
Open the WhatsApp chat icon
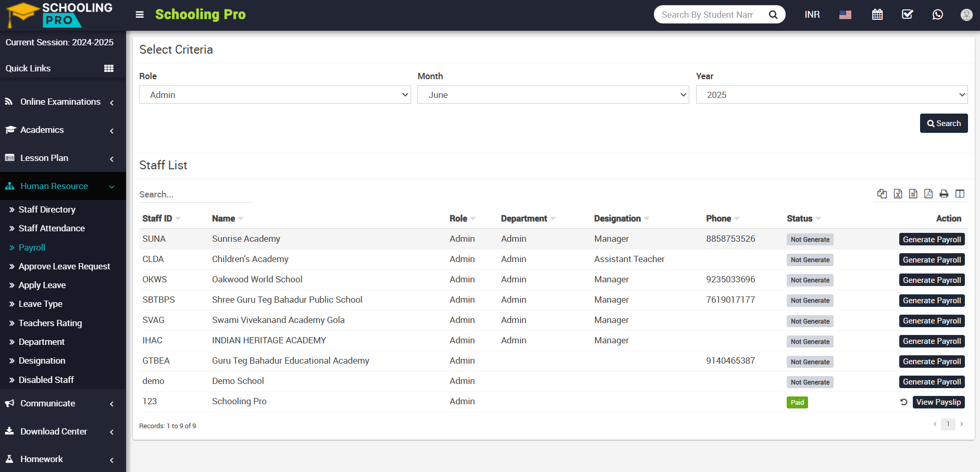click(938, 15)
